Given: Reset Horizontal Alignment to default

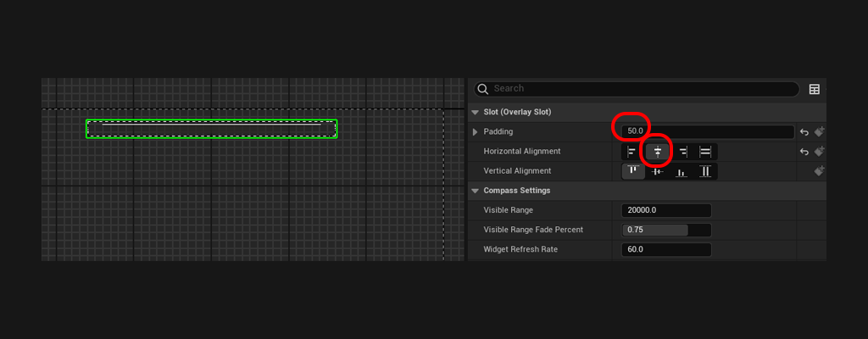Looking at the screenshot, I should [x=804, y=152].
